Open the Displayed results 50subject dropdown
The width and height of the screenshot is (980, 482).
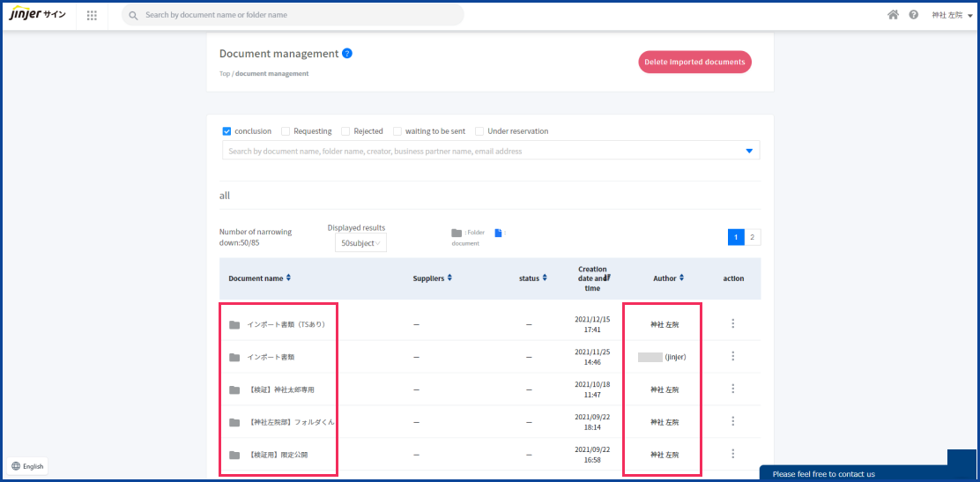click(360, 243)
